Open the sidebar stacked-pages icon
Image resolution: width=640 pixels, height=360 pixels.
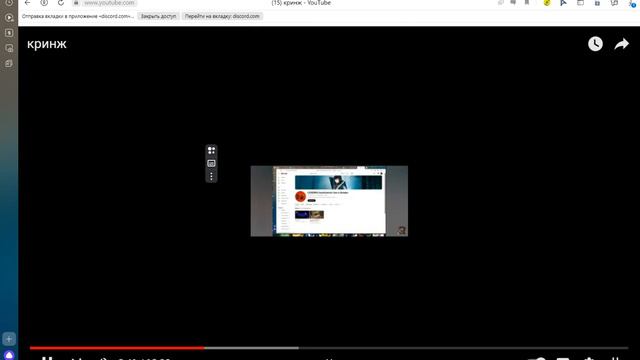(x=9, y=64)
